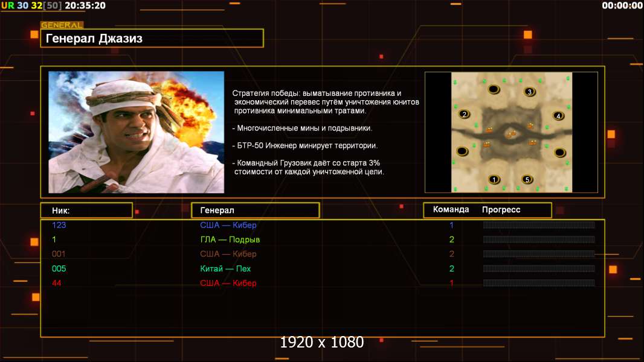Select start position 2 on the minimap
The width and height of the screenshot is (644, 362).
tap(464, 114)
